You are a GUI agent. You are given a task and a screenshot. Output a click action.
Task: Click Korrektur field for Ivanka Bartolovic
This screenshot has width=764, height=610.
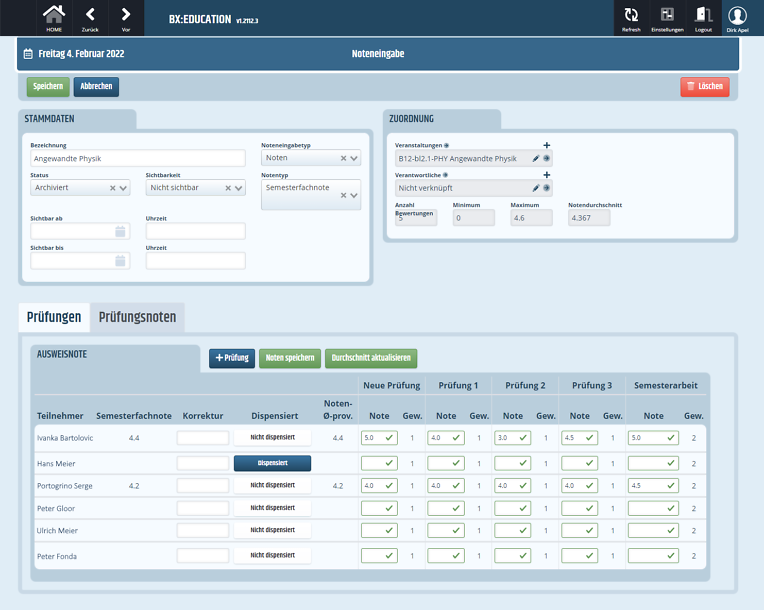click(203, 438)
